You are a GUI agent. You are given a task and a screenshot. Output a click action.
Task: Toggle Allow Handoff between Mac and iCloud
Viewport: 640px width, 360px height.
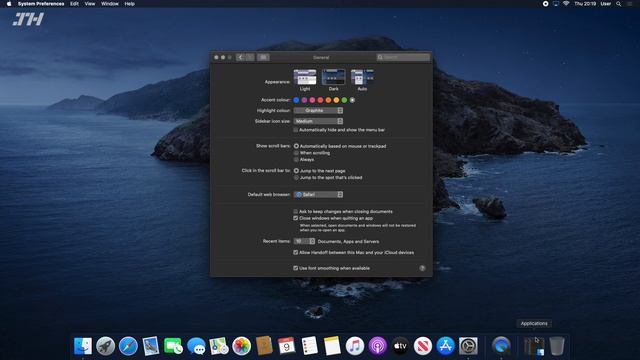pos(296,253)
